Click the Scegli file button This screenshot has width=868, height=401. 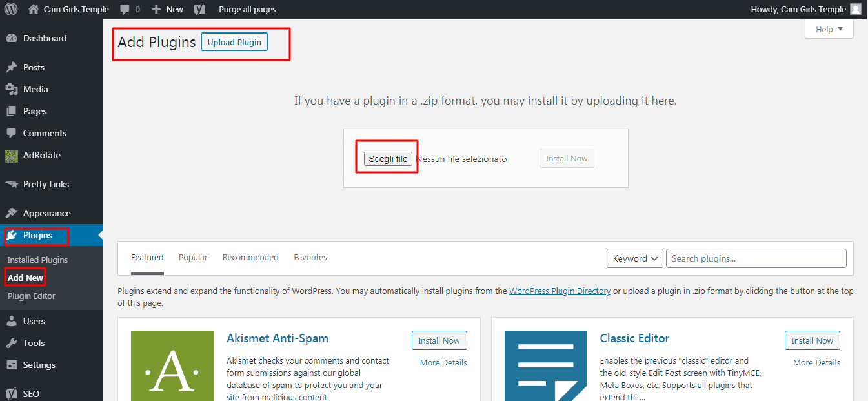click(x=388, y=159)
